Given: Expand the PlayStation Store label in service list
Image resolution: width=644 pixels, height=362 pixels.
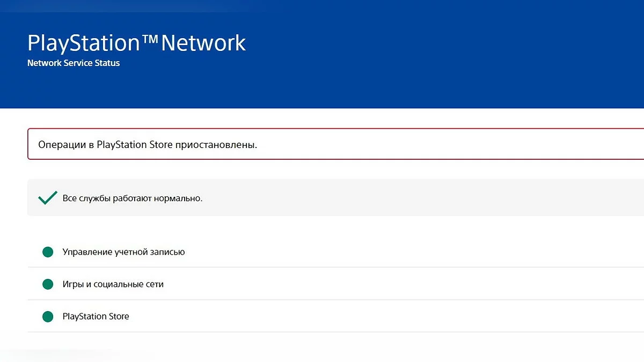Looking at the screenshot, I should tap(96, 316).
